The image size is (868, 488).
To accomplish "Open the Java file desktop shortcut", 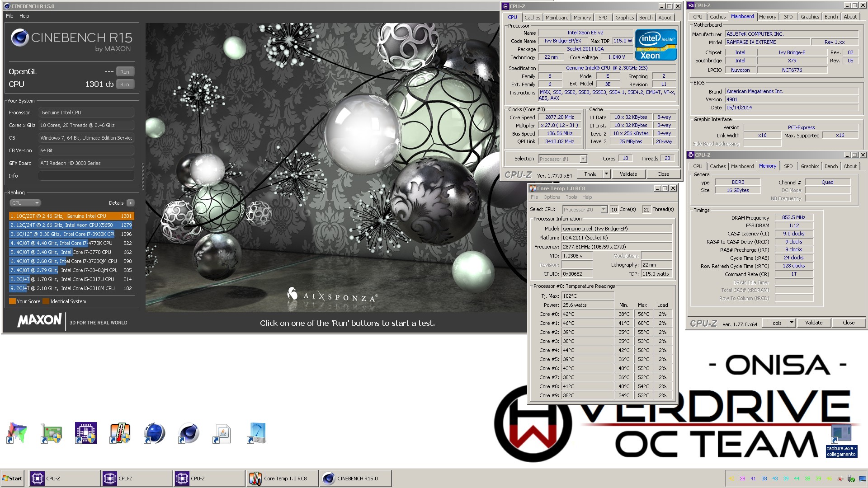I will (223, 433).
